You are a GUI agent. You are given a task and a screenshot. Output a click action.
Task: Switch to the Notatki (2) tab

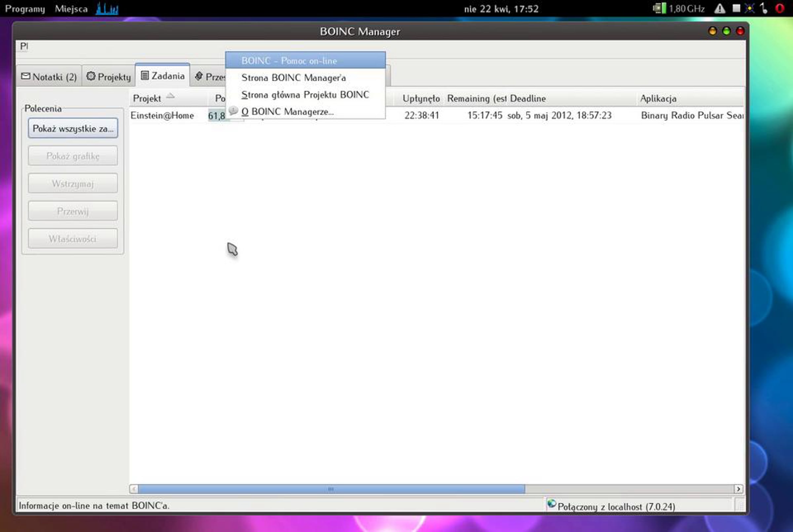(x=49, y=77)
